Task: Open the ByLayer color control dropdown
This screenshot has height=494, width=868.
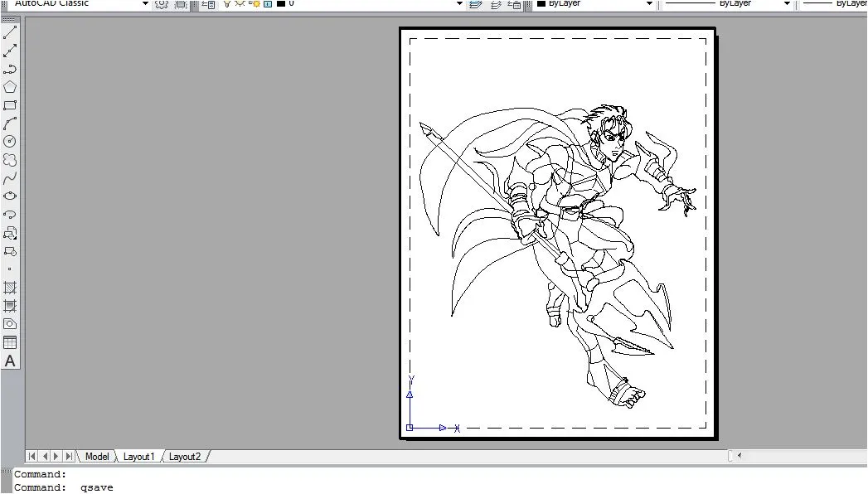Action: click(x=649, y=3)
